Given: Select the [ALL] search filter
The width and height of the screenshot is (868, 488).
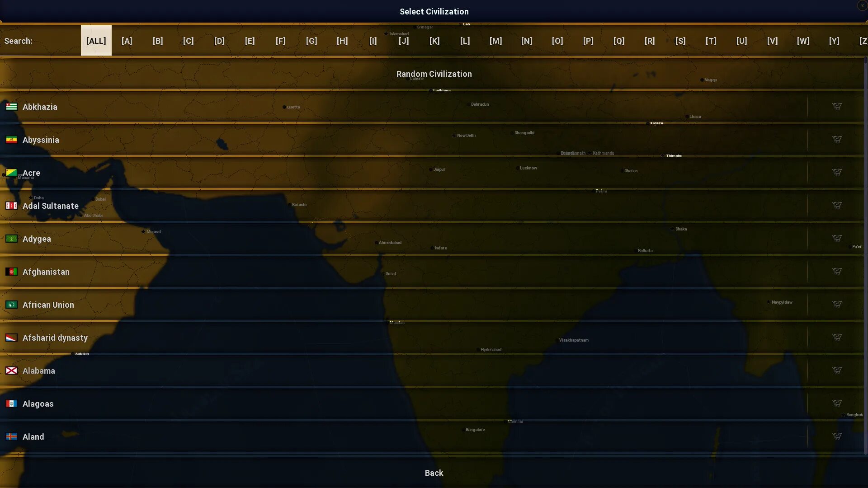Looking at the screenshot, I should coord(96,41).
